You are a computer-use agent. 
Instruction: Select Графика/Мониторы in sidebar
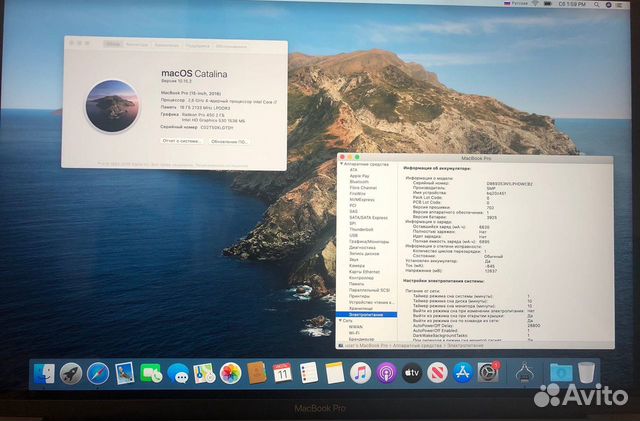[x=369, y=242]
